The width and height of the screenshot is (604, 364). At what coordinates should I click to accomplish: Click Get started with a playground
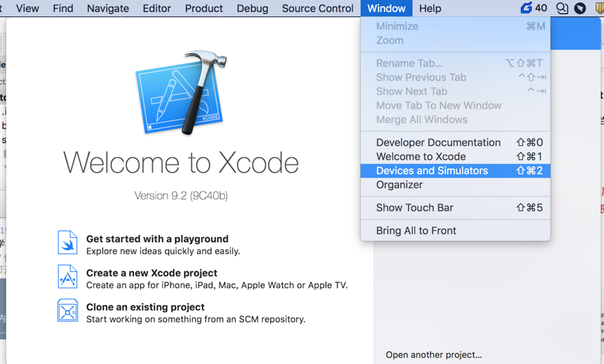157,239
